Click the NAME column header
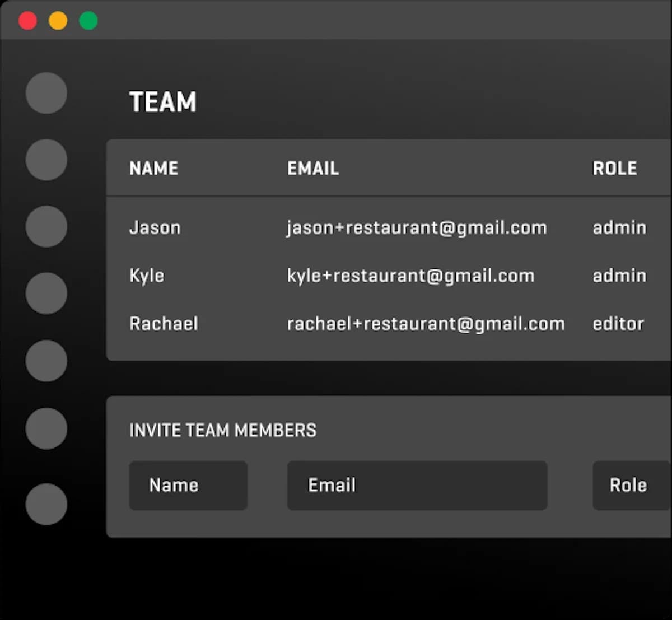This screenshot has width=672, height=620. coord(153,168)
